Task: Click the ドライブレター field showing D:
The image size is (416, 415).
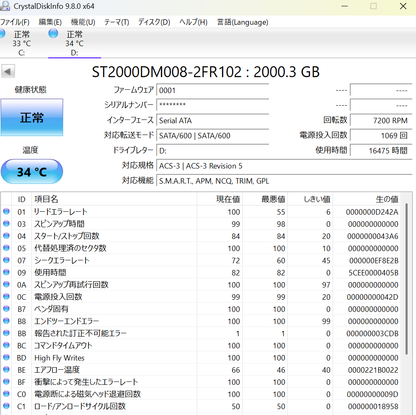Action: (212, 151)
